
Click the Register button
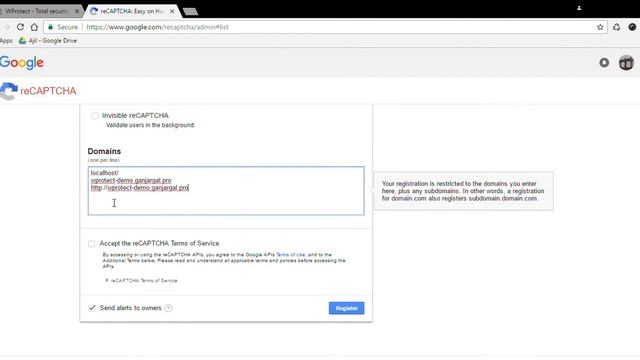pyautogui.click(x=346, y=308)
